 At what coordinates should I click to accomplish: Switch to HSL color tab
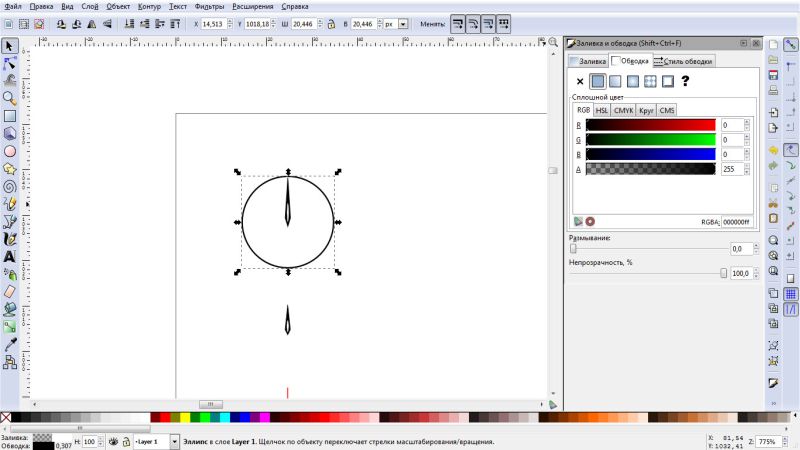602,110
